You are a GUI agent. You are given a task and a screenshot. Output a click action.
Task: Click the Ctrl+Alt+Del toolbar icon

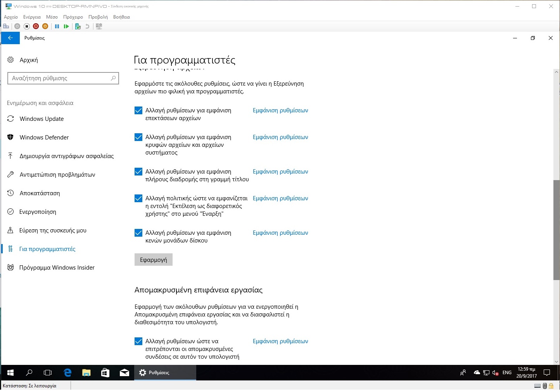(6, 26)
